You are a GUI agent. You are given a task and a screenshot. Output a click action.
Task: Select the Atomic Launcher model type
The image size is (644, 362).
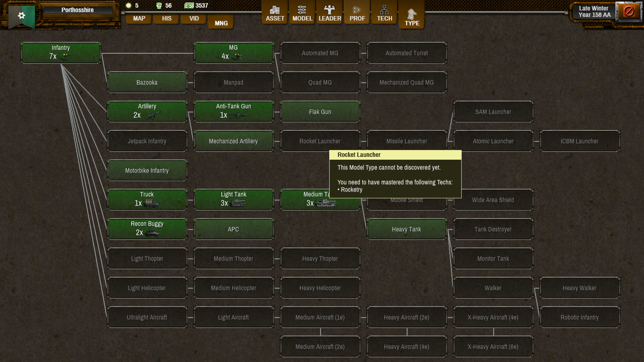(493, 141)
